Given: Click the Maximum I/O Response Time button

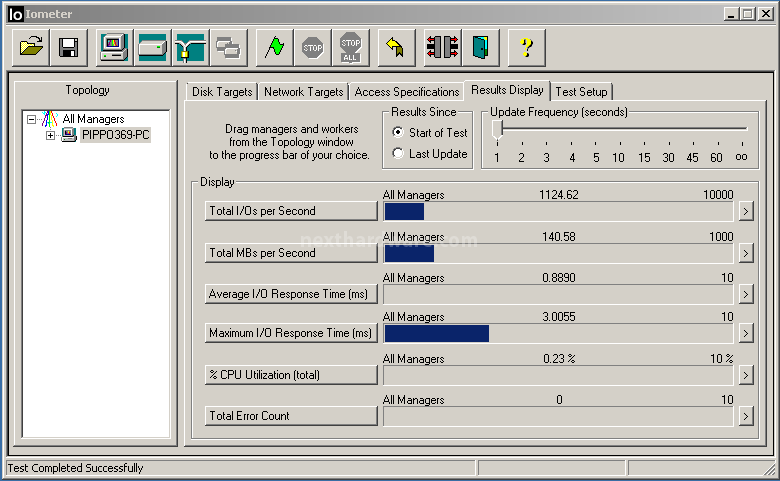Looking at the screenshot, I should [x=291, y=333].
